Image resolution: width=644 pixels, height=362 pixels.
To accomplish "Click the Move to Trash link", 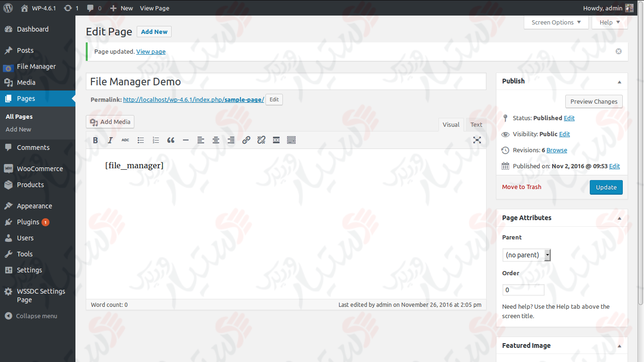I will (521, 187).
